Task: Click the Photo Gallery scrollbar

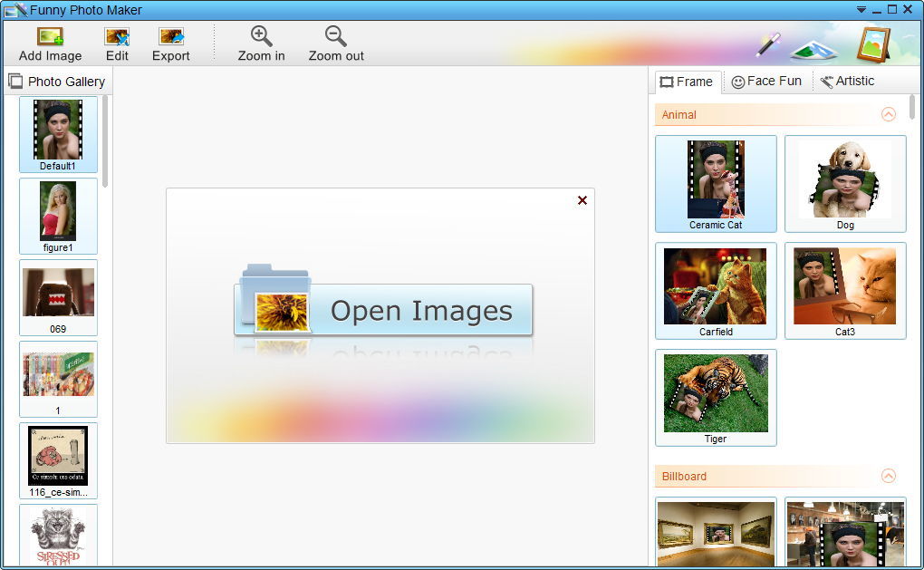Action: click(105, 141)
